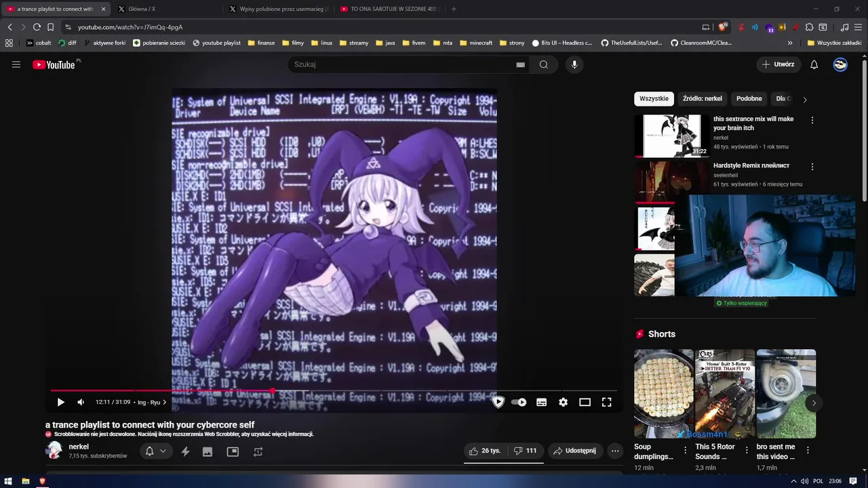
Task: Open the account avatar menu
Action: tap(840, 64)
